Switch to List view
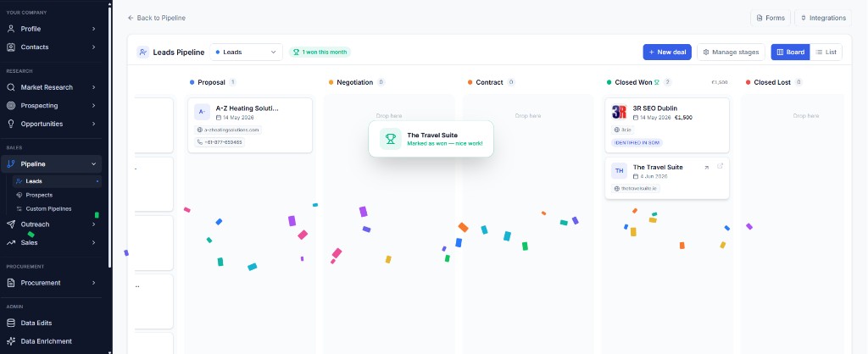The height and width of the screenshot is (354, 868). 826,52
